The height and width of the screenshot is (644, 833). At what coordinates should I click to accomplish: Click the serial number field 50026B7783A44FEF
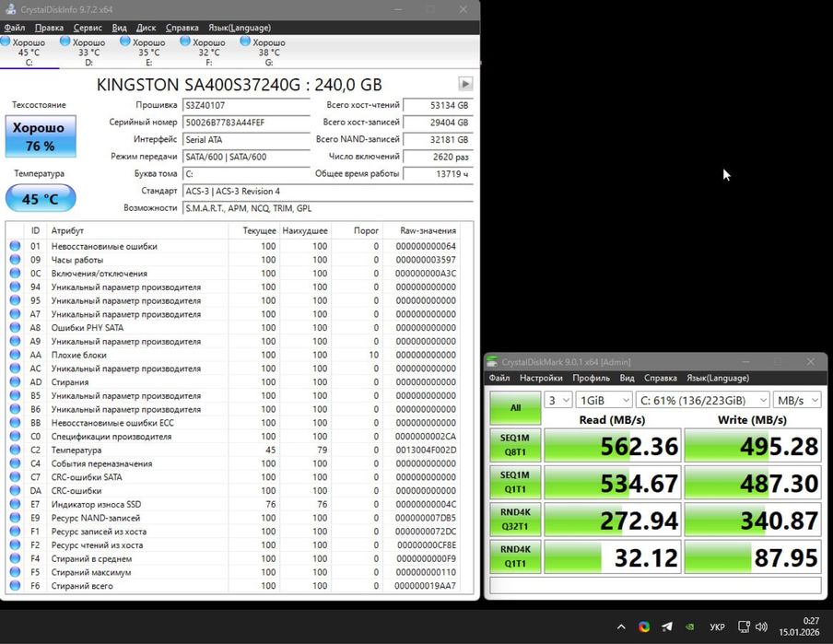[246, 123]
